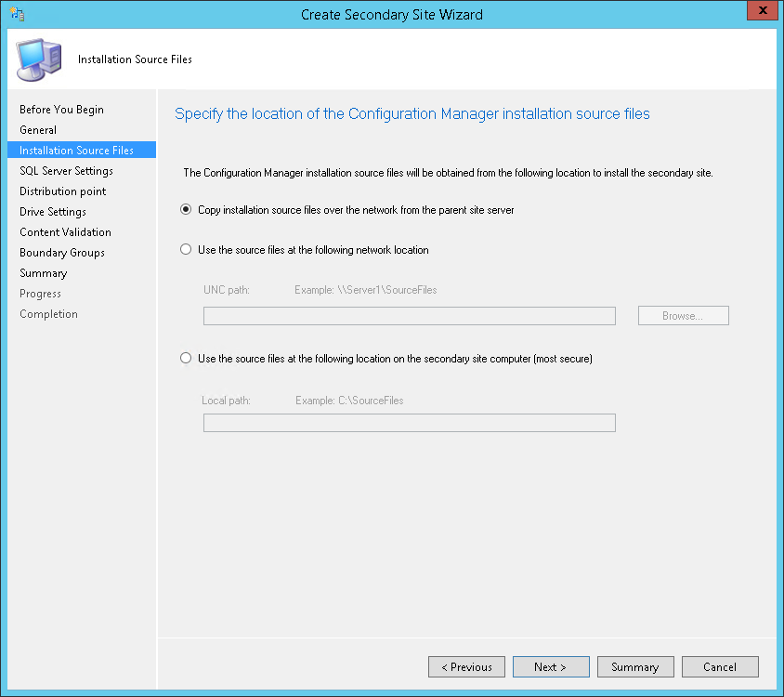Image resolution: width=784 pixels, height=697 pixels.
Task: Click the UNC path text field
Action: tap(409, 316)
